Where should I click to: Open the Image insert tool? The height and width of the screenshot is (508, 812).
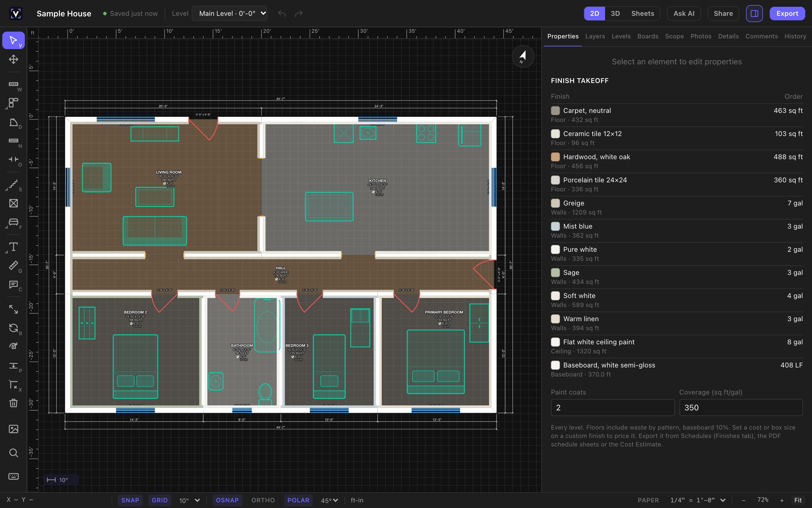click(14, 429)
